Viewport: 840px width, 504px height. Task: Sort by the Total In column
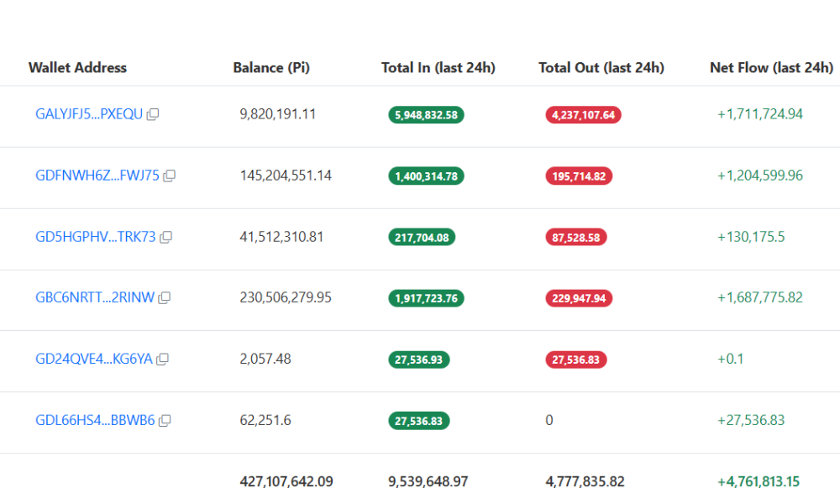(x=438, y=68)
